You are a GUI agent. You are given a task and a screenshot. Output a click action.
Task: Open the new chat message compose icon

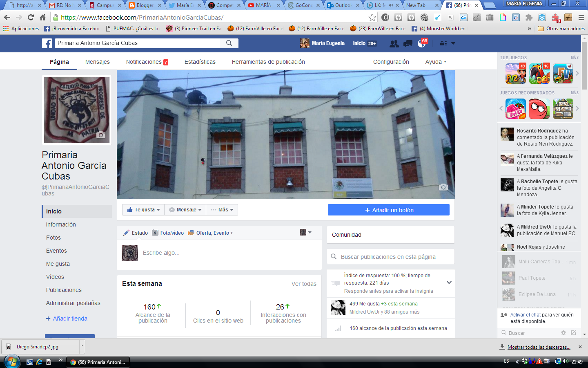[573, 333]
